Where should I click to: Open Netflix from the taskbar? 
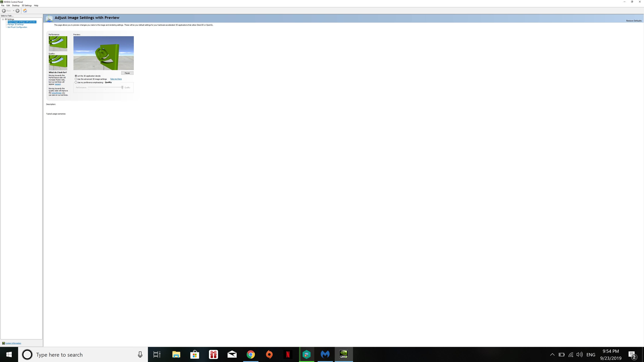click(x=288, y=354)
